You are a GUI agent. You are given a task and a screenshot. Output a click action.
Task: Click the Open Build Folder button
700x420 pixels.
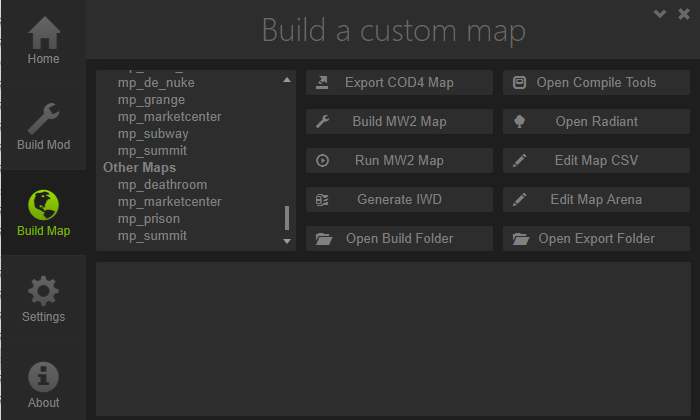(399, 238)
